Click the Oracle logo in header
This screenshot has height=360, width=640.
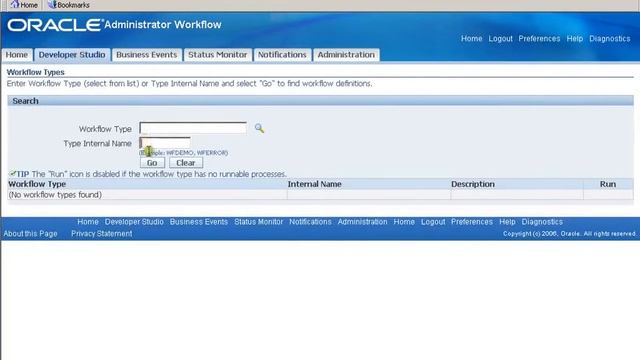click(55, 25)
